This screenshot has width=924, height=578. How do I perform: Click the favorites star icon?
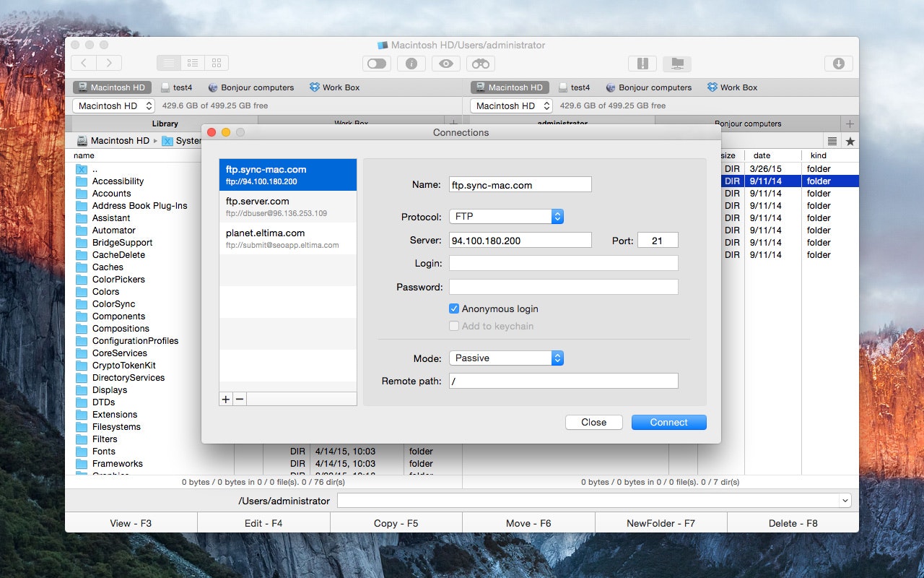tap(850, 141)
